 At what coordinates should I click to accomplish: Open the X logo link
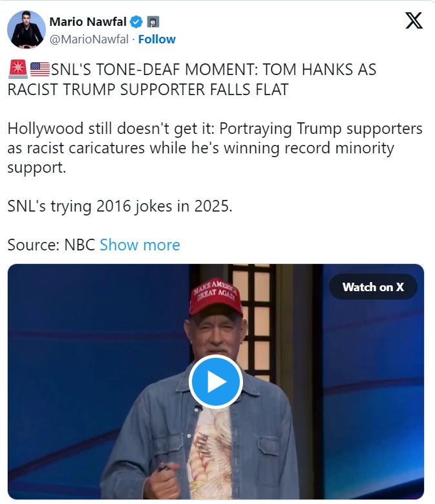coord(414,22)
